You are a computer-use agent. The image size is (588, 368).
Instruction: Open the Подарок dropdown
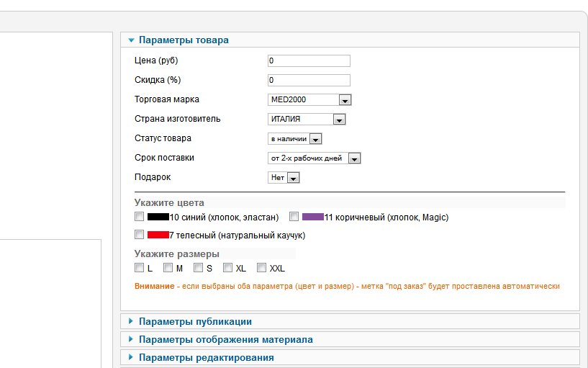click(x=293, y=178)
